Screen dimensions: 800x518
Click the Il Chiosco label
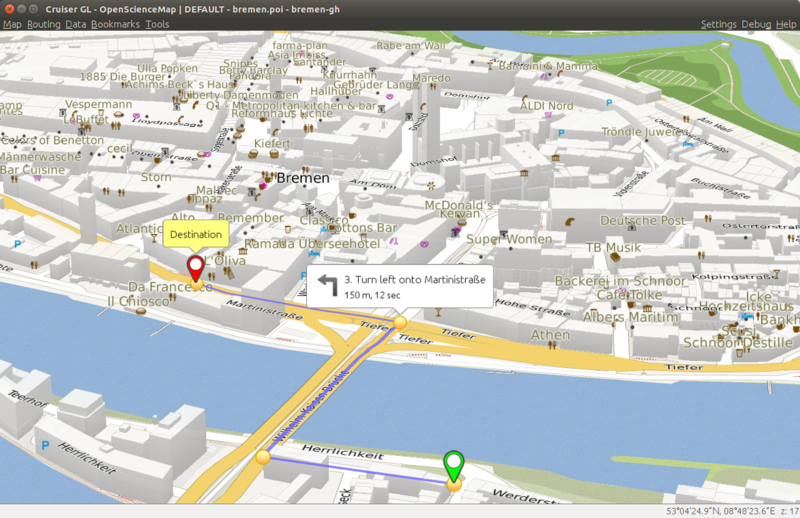coord(138,302)
